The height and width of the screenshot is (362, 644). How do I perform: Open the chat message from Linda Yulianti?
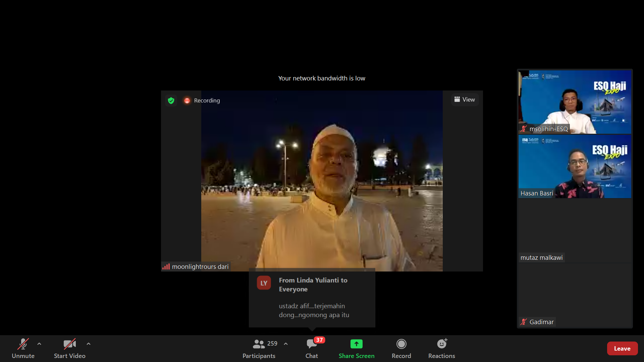tap(312, 299)
